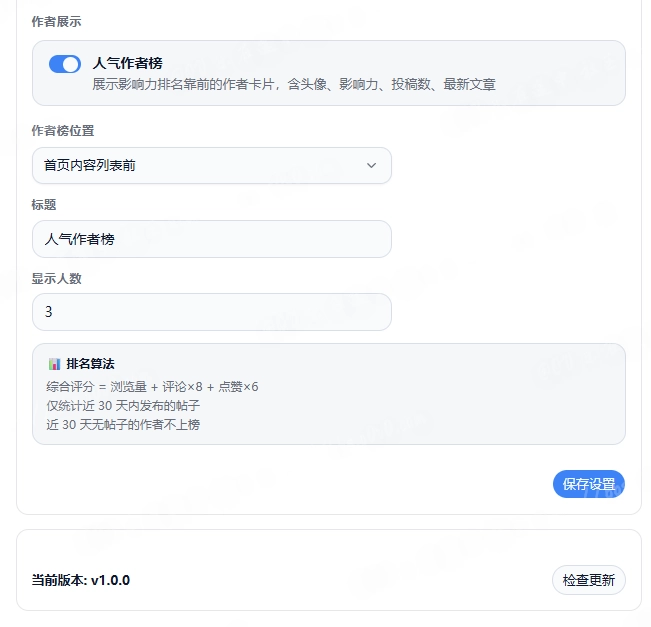This screenshot has width=651, height=627.
Task: Click the 显示人数 field label
Action: pos(56,279)
